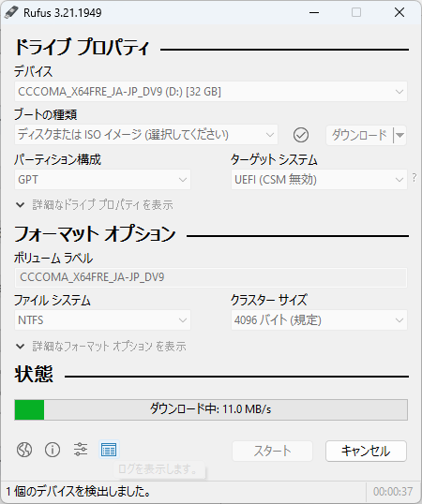The width and height of the screenshot is (422, 504).
Task: Click the target system help question mark
Action: click(414, 177)
